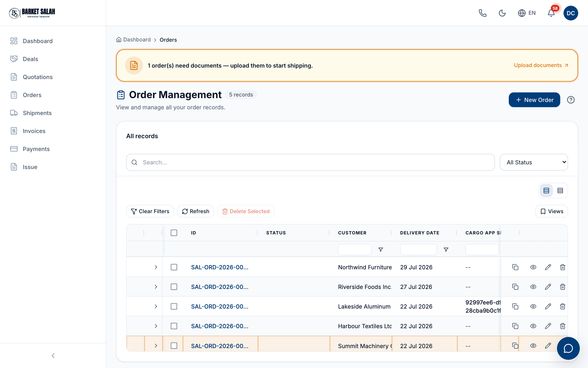The width and height of the screenshot is (588, 368).
Task: Open the Delivery Date funnel filter
Action: 446,249
